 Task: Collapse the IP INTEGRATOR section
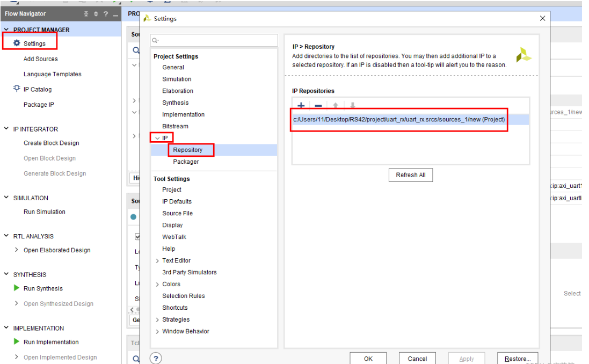point(6,128)
